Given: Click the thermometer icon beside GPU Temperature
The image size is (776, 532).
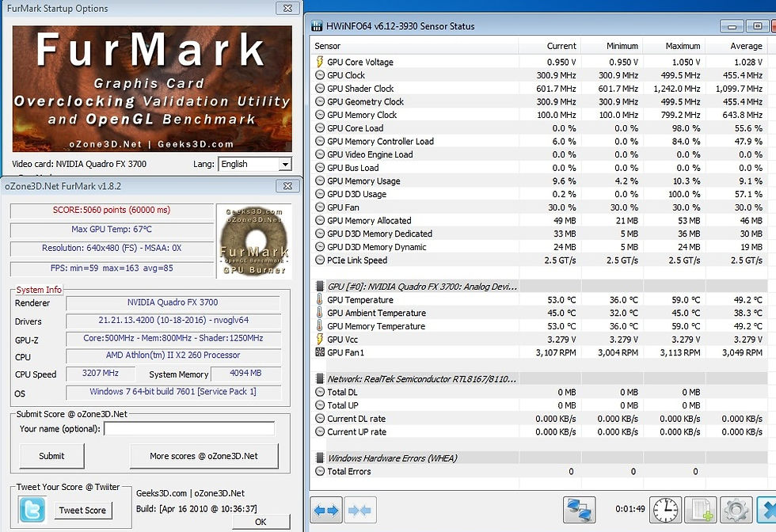Looking at the screenshot, I should [320, 300].
